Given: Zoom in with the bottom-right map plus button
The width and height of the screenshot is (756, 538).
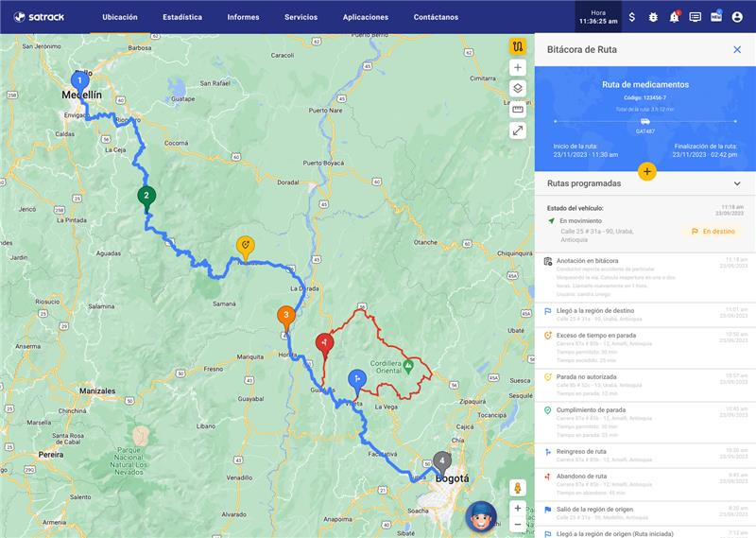Looking at the screenshot, I should (518, 508).
